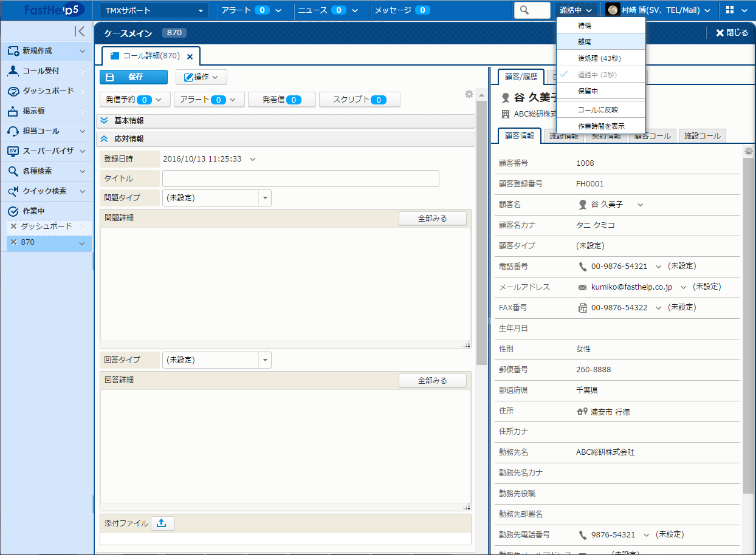
Task: Select 離席 status from dropdown menu
Action: [585, 42]
